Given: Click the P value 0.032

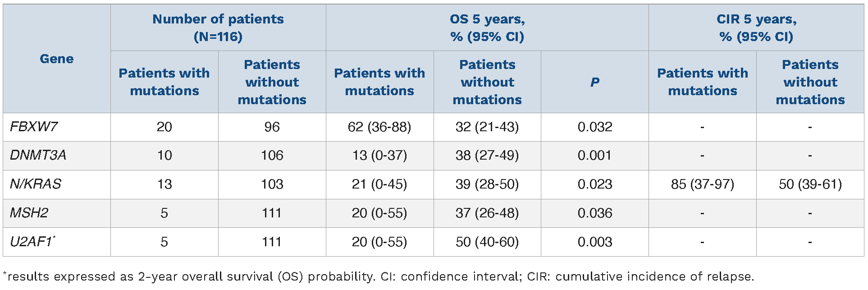Looking at the screenshot, I should (594, 127).
